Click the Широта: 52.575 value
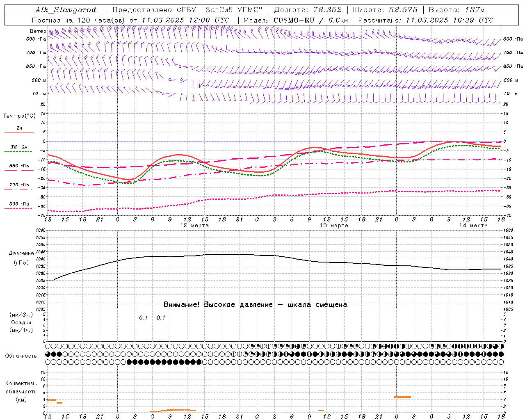Image resolution: width=525 pixels, height=420 pixels. [385, 10]
